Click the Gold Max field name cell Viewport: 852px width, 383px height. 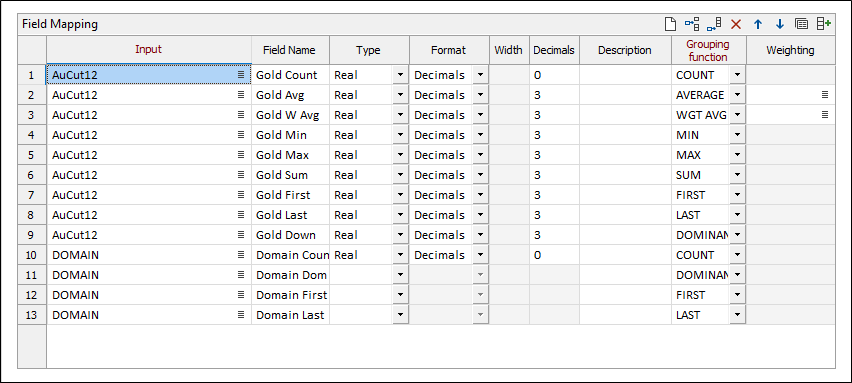pyautogui.click(x=290, y=155)
